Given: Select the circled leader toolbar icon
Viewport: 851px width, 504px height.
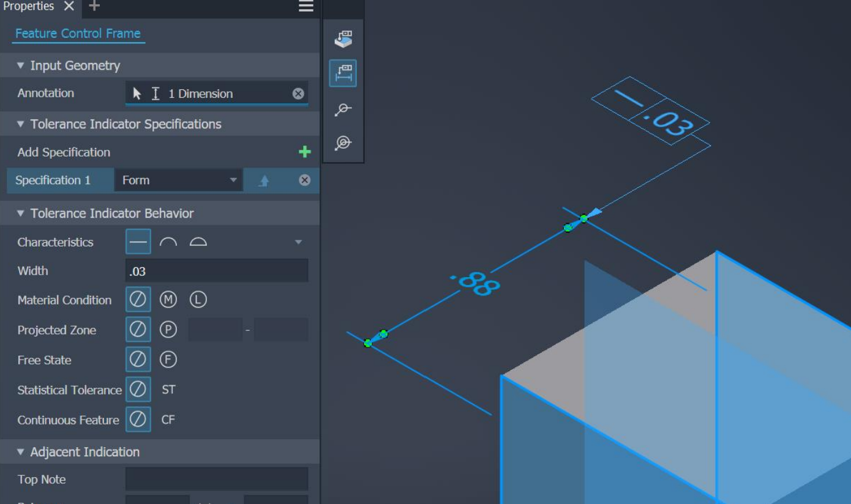Looking at the screenshot, I should click(343, 143).
